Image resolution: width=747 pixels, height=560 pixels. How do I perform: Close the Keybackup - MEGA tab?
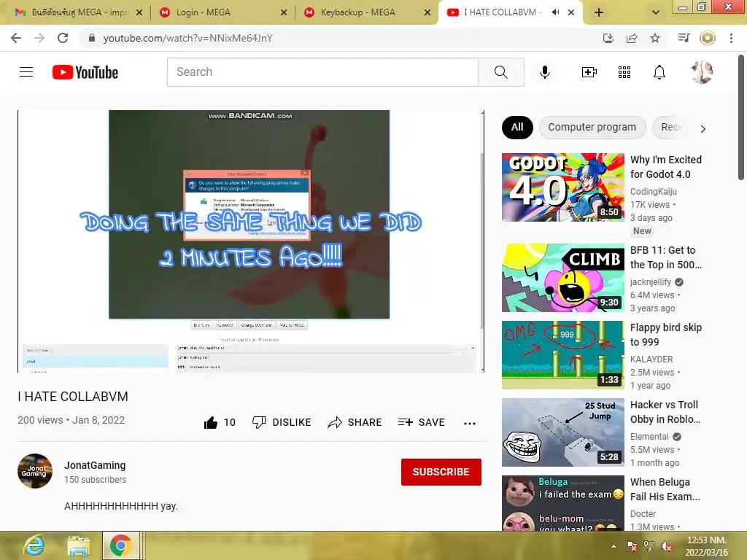tap(427, 12)
